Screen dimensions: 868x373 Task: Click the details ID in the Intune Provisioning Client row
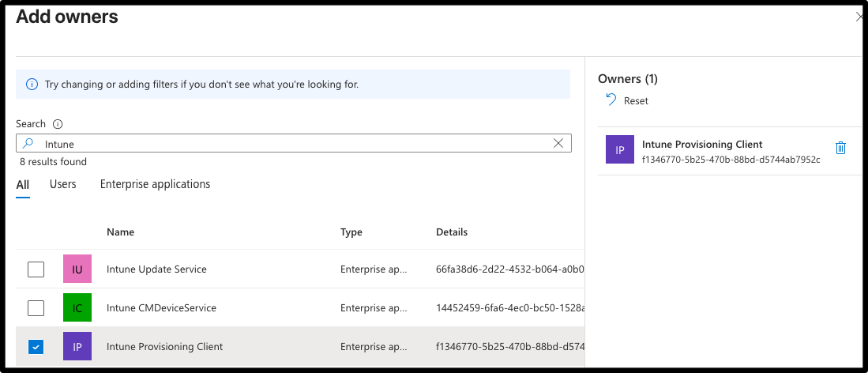(510, 347)
